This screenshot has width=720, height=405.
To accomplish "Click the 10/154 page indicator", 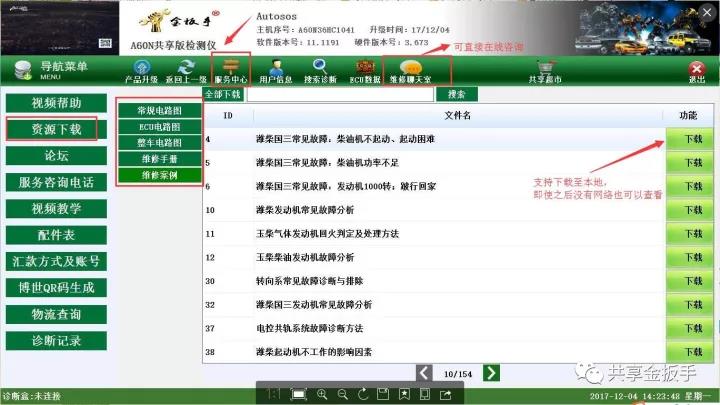I will 458,374.
